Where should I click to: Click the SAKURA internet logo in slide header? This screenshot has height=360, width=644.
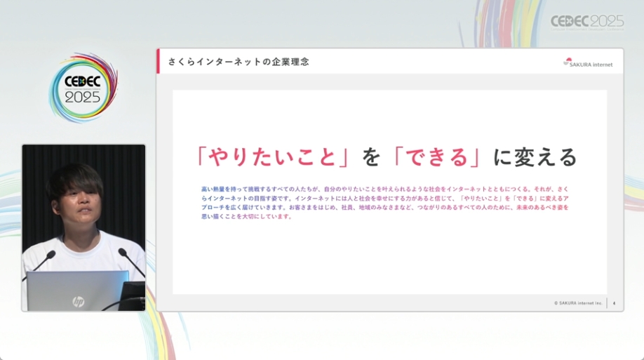tap(588, 63)
